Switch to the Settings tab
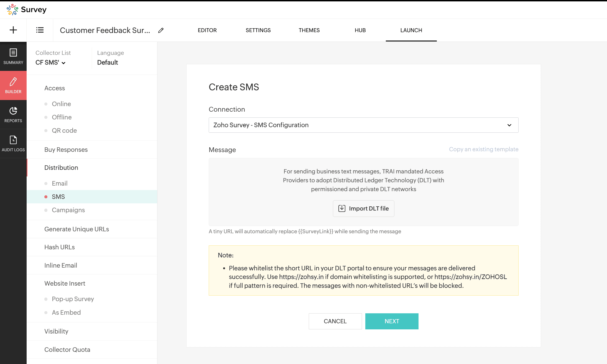Viewport: 607px width, 364px height. [x=258, y=30]
